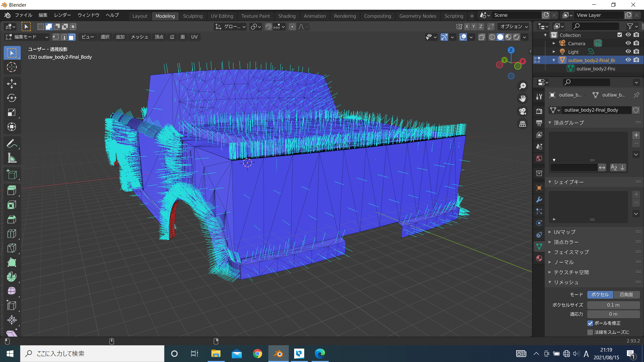Select the Move tool in toolbar
644x362 pixels.
(11, 83)
